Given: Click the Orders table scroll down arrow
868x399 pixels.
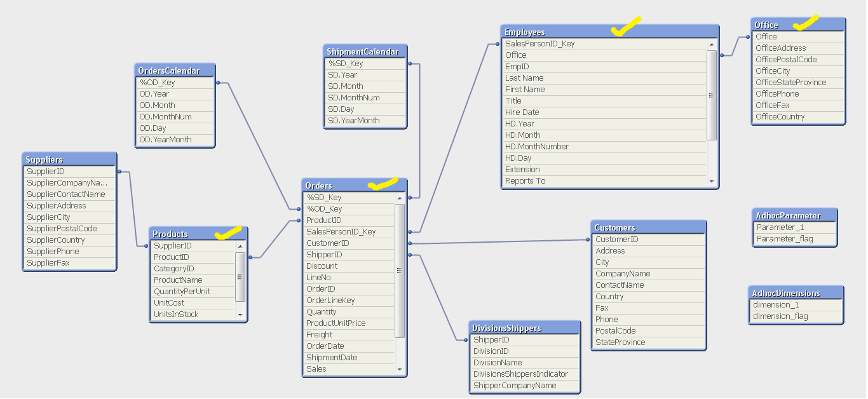Looking at the screenshot, I should [400, 369].
